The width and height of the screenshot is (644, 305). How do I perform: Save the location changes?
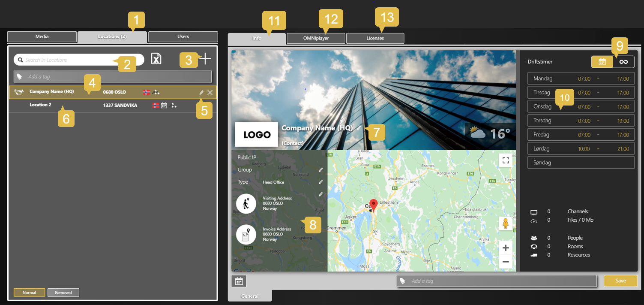(620, 281)
